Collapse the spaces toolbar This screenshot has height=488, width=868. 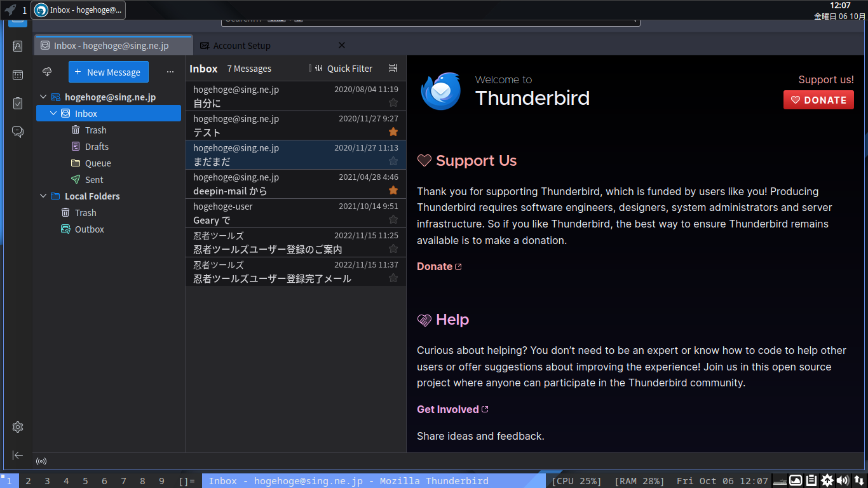pyautogui.click(x=18, y=455)
